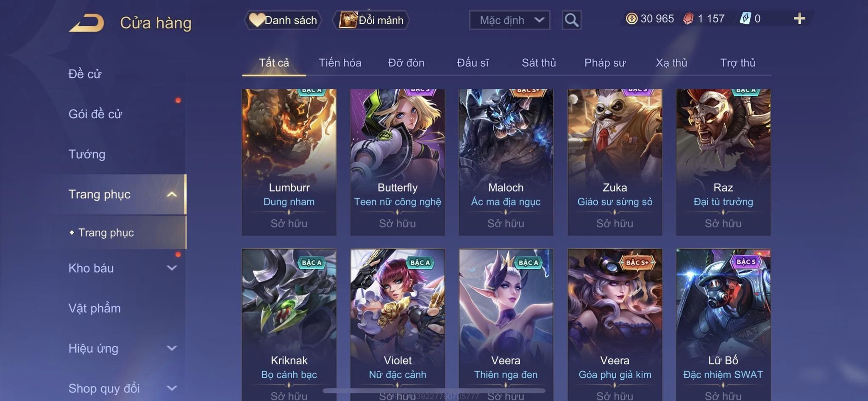Click the gold coin balance icon
This screenshot has width=868, height=401.
632,19
